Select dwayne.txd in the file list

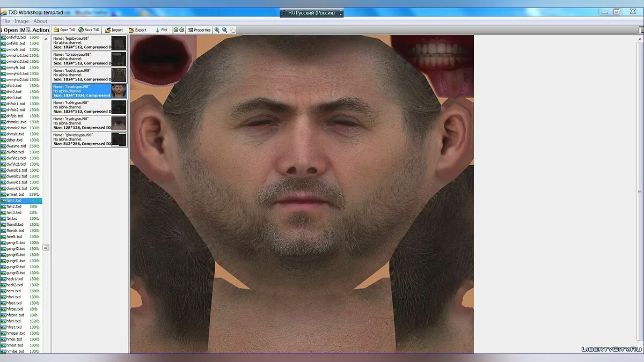pyautogui.click(x=21, y=146)
